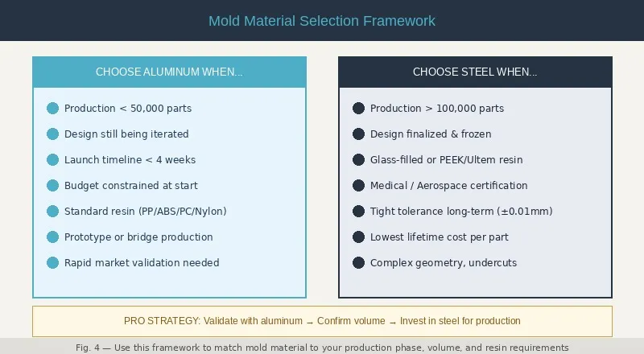
Task: Click 'Standard resin (PP/ABS/PC/Nylon)' item
Action: pyautogui.click(x=146, y=211)
